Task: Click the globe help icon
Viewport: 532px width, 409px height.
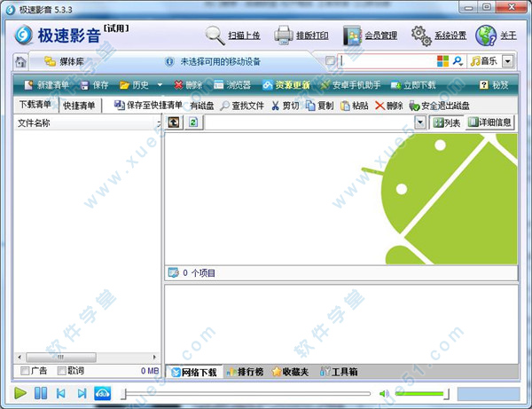Action: [486, 35]
